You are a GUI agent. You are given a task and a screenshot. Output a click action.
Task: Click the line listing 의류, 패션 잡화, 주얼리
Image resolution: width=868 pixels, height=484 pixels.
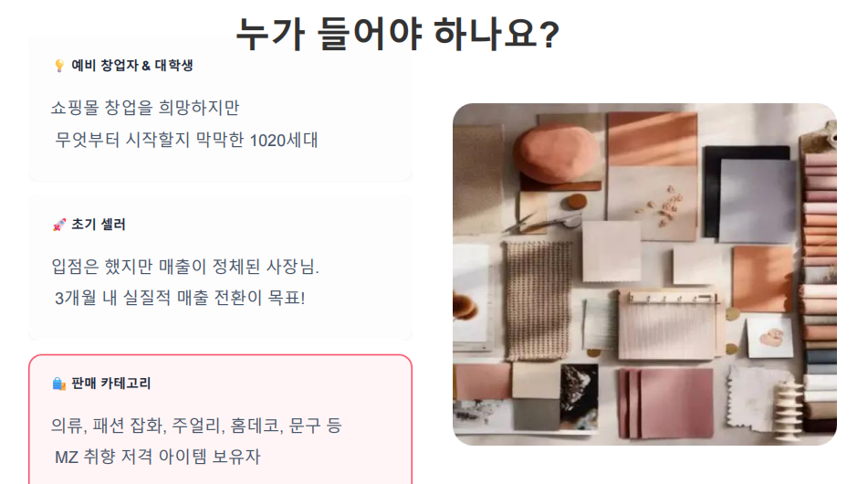[x=196, y=426]
